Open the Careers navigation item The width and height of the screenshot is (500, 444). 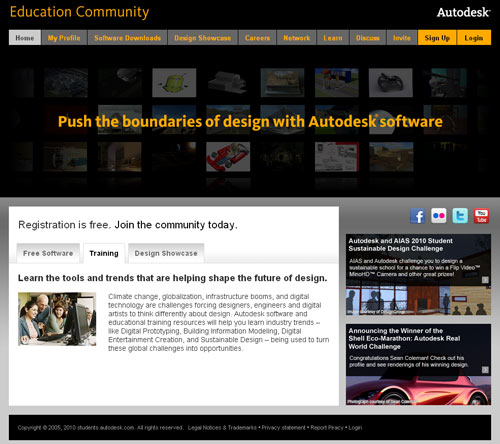coord(257,38)
